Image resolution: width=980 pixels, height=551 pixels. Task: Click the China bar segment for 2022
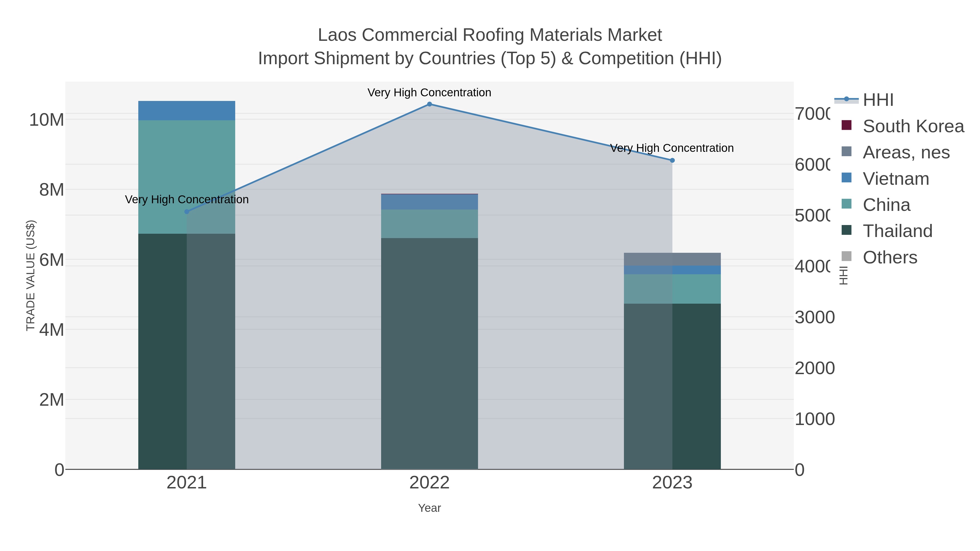pos(430,224)
